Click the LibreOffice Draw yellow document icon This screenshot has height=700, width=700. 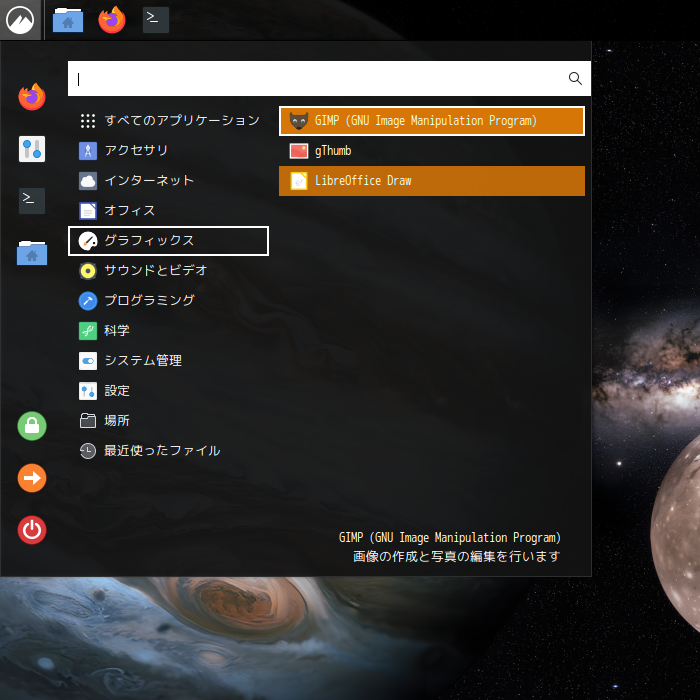[299, 181]
